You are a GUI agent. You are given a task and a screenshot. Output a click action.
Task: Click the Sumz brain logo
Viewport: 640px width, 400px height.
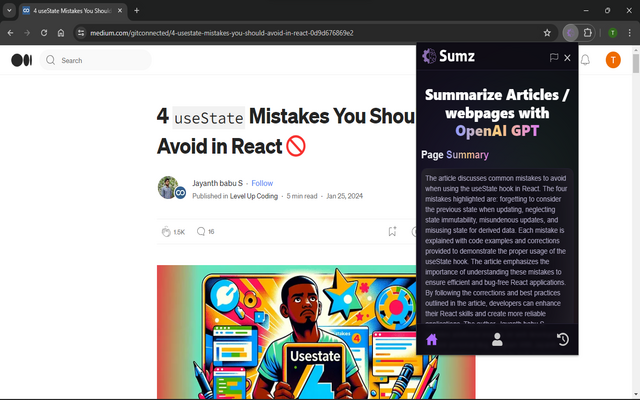pyautogui.click(x=429, y=56)
